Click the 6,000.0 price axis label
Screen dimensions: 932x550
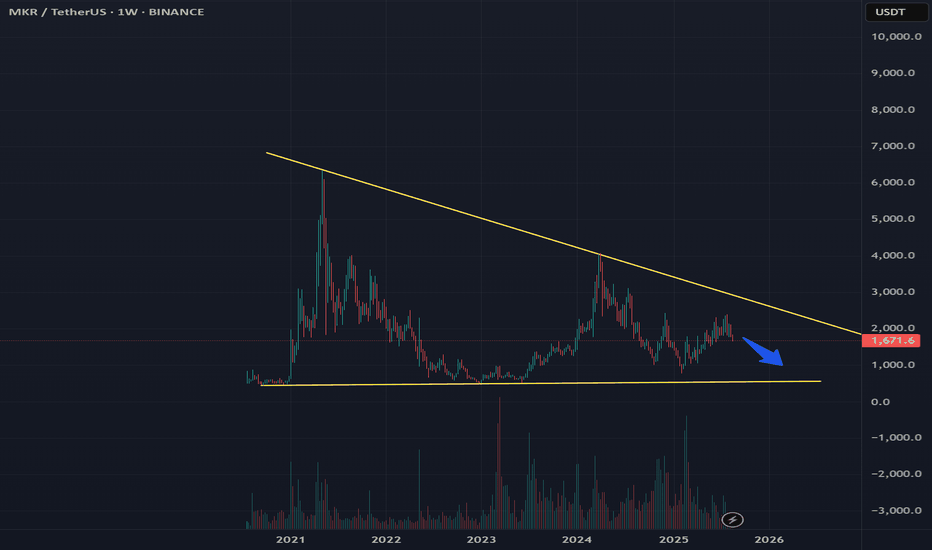point(893,183)
